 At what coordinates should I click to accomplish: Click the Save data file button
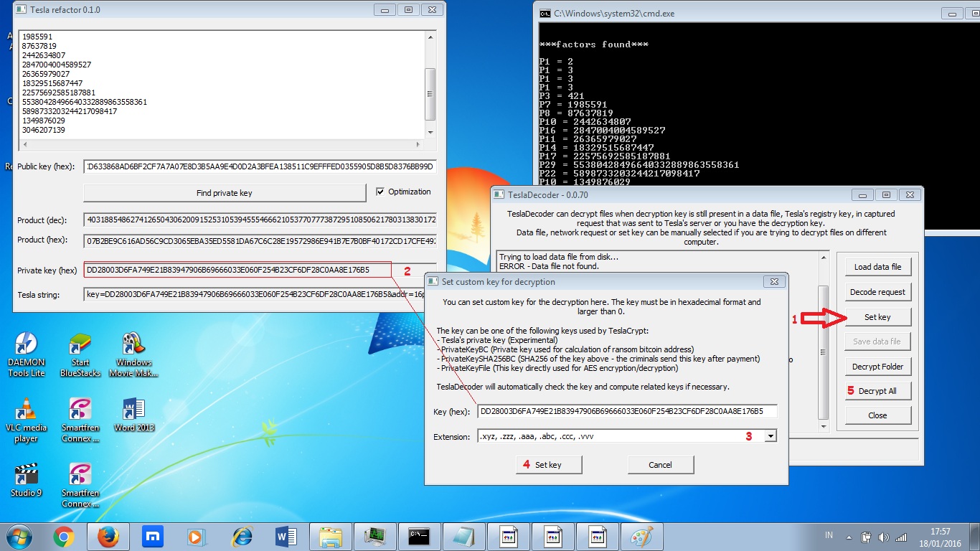click(877, 342)
